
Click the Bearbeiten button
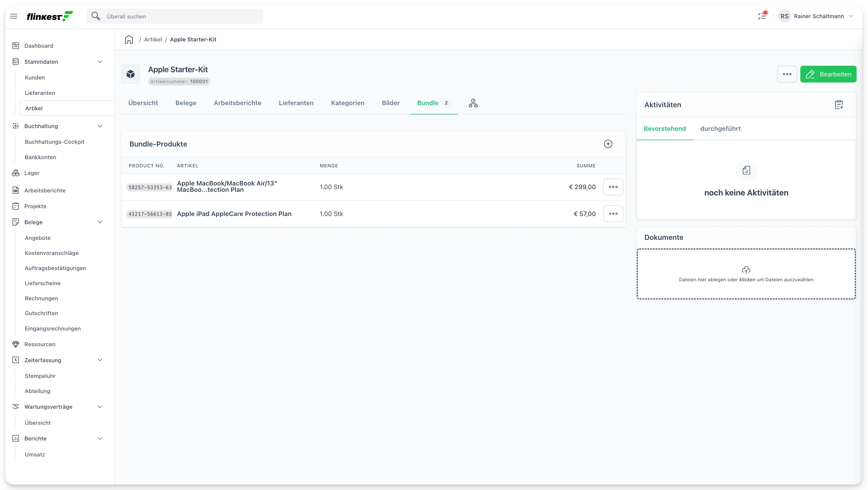(x=828, y=74)
